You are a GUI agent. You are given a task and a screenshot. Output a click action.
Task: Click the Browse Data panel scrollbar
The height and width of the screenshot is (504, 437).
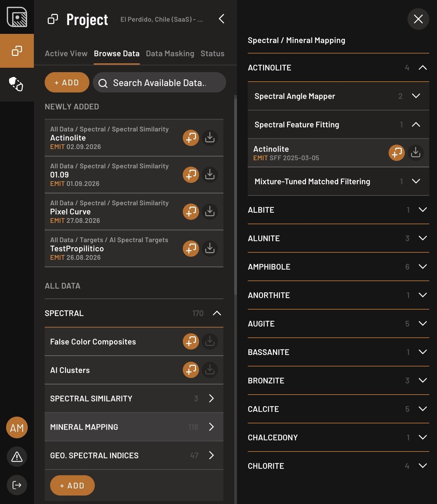click(x=236, y=196)
